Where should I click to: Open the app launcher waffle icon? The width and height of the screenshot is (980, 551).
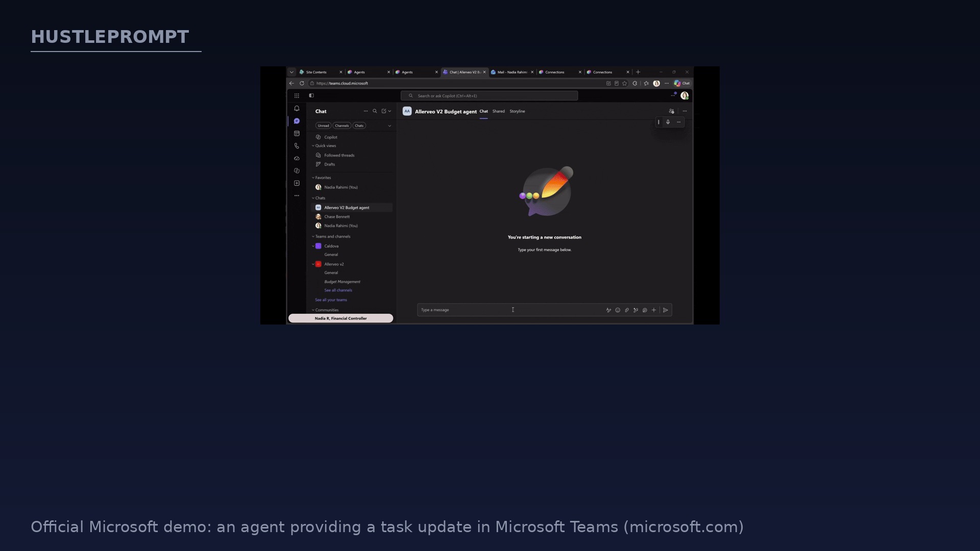click(x=297, y=96)
